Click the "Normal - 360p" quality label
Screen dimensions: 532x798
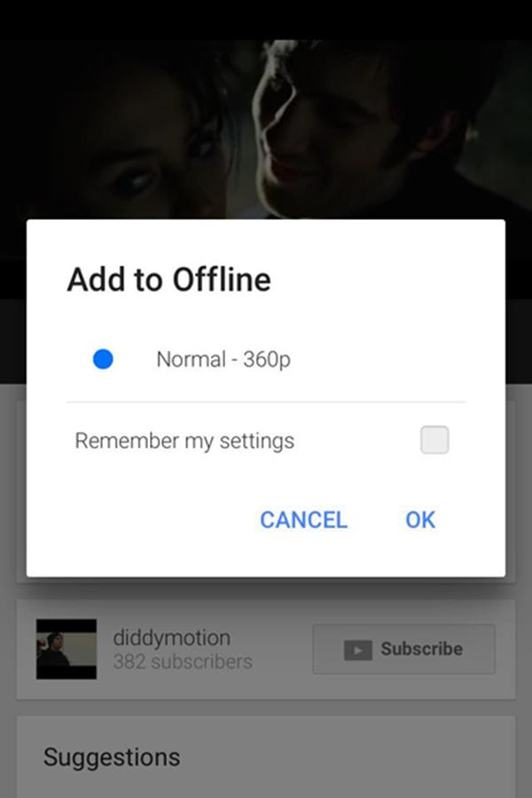(x=223, y=359)
